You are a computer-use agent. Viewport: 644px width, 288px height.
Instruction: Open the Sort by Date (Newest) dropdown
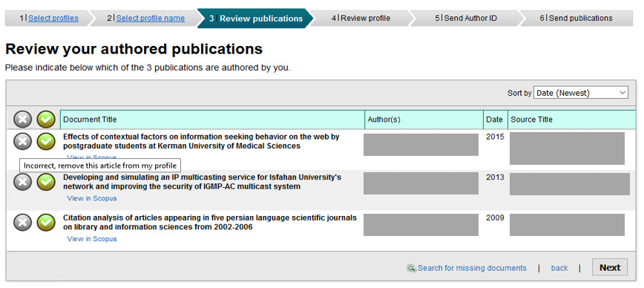coord(581,93)
